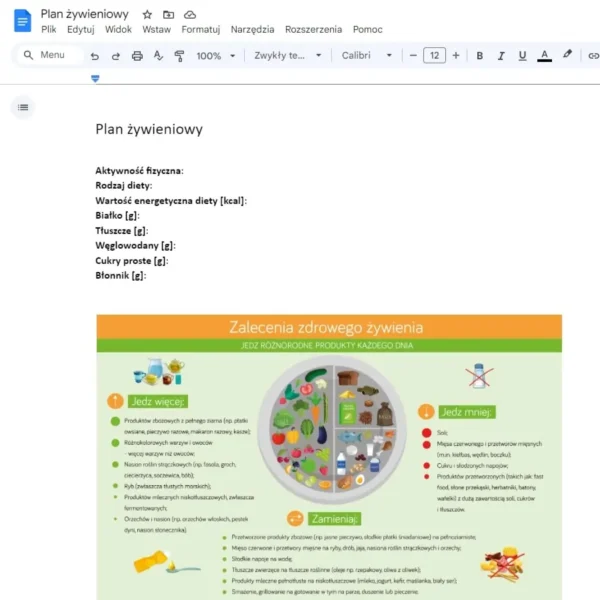
Task: Toggle Bold formatting
Action: click(x=479, y=56)
